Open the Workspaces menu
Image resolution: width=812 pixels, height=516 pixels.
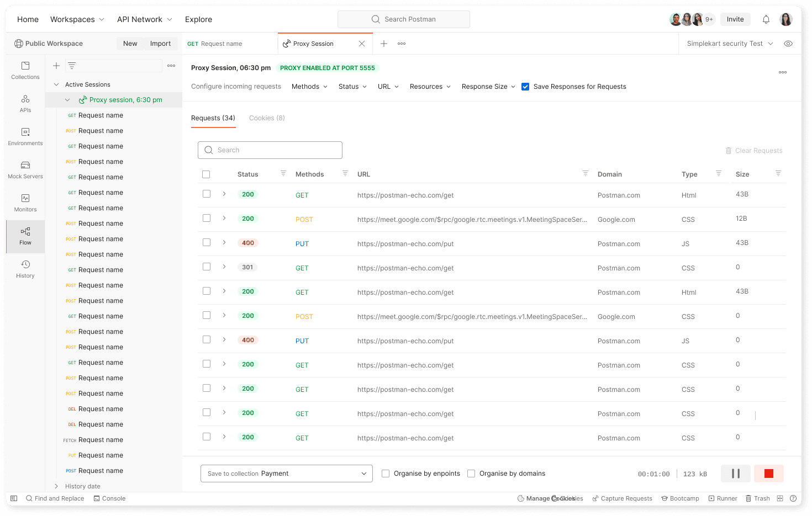click(x=77, y=19)
